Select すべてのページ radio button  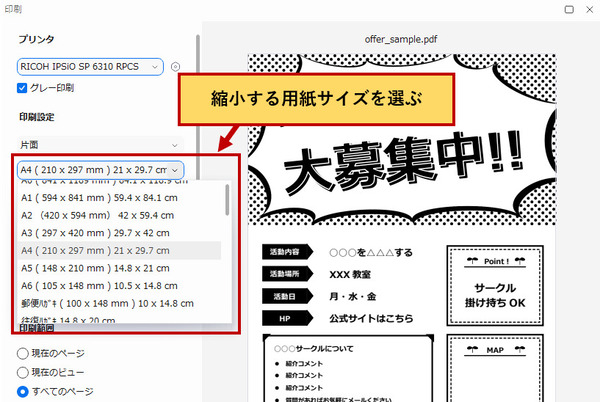point(23,392)
